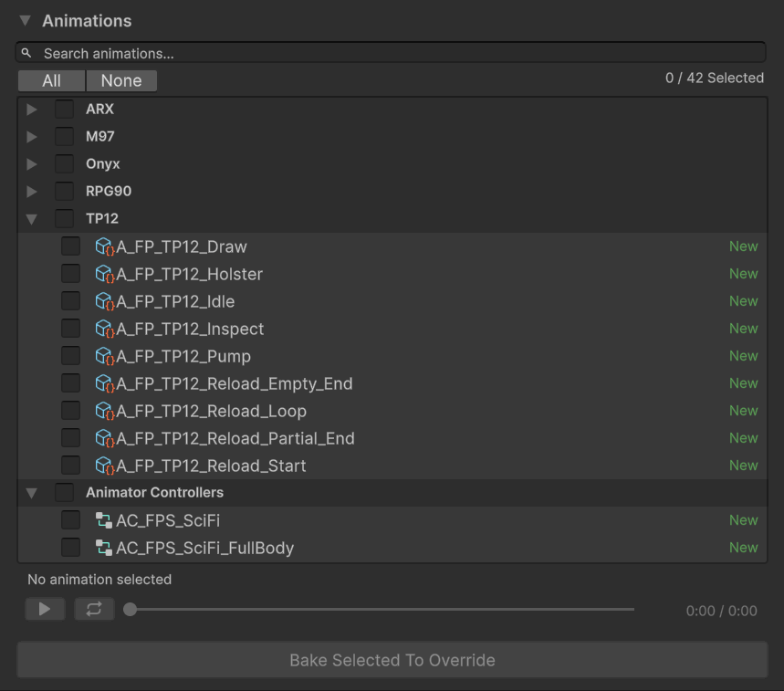Tick the A_FP_TP12_Reload_Partial_End checkbox
This screenshot has width=784, height=691.
70,438
